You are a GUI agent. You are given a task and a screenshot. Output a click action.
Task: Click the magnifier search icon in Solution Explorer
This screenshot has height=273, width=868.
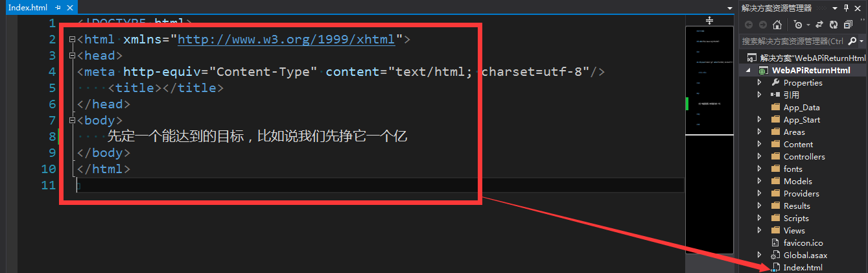point(852,41)
